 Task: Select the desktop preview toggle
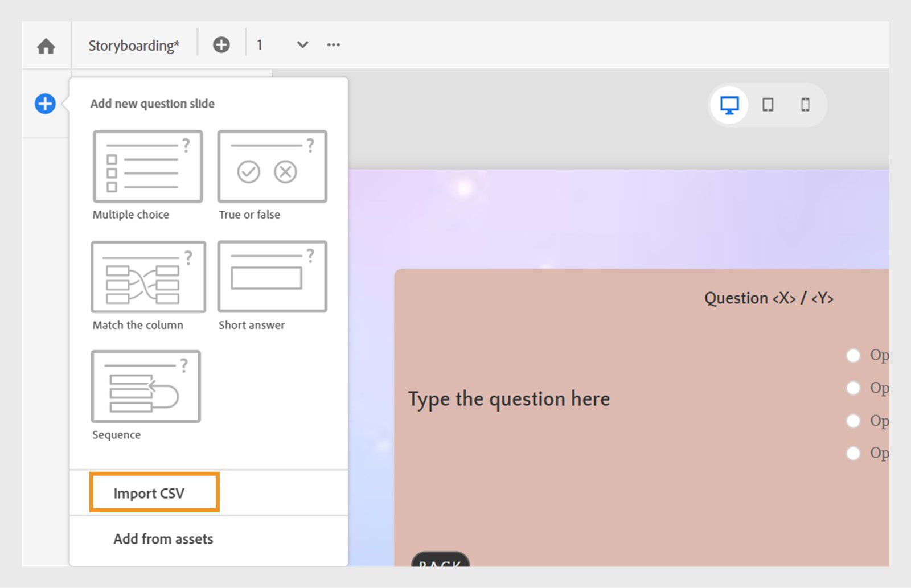729,105
